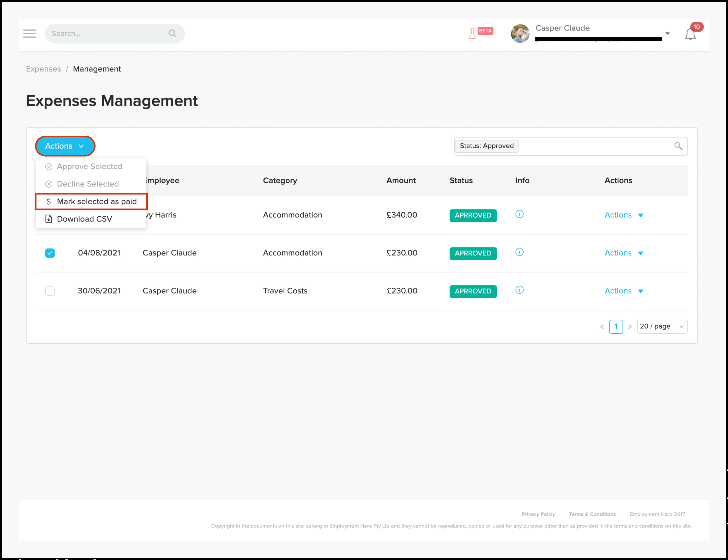
Task: Click the Casper Claude profile avatar
Action: pyautogui.click(x=520, y=33)
